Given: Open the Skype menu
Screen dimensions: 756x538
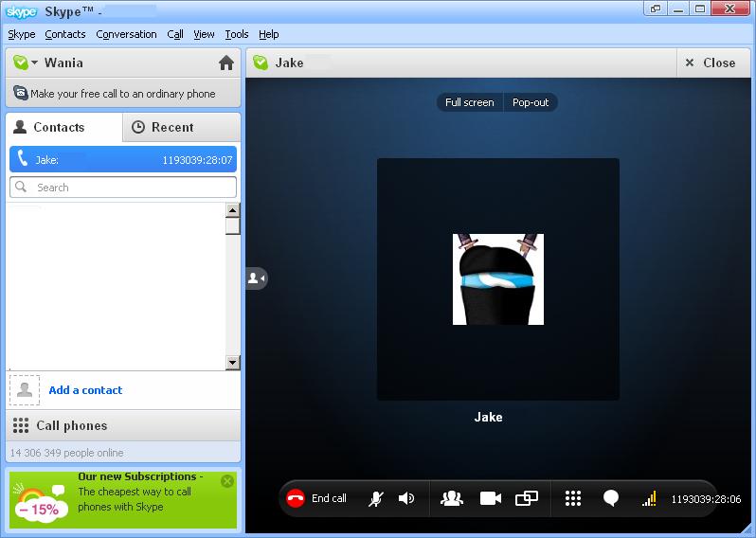Looking at the screenshot, I should click(22, 34).
